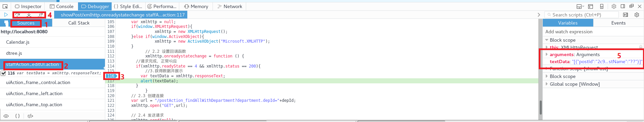
Task: Select the line 116 breakpoint entry text
Action: point(59,73)
